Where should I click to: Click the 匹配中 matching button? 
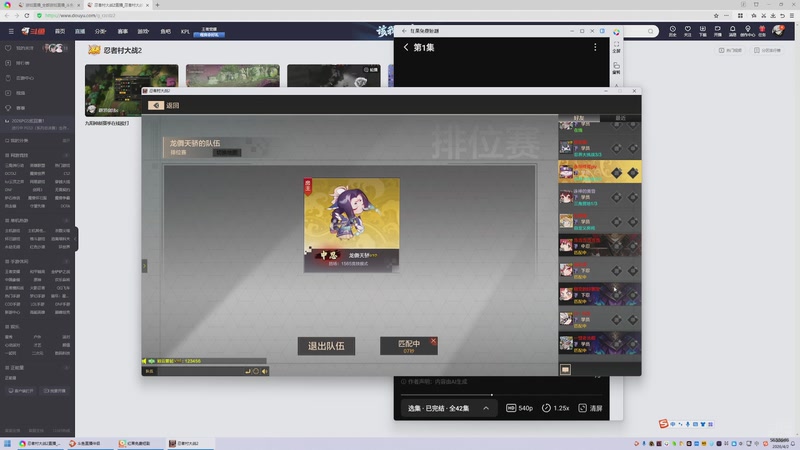pos(408,346)
